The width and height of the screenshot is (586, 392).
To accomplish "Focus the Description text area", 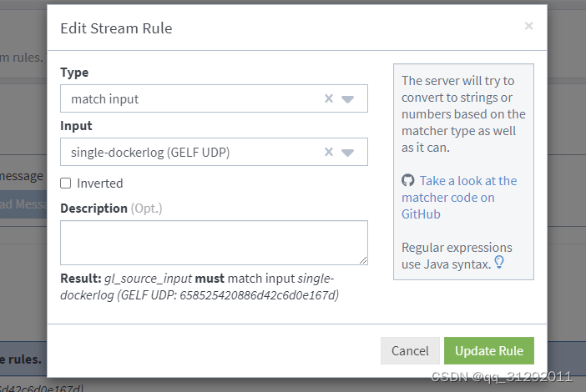I will (214, 243).
